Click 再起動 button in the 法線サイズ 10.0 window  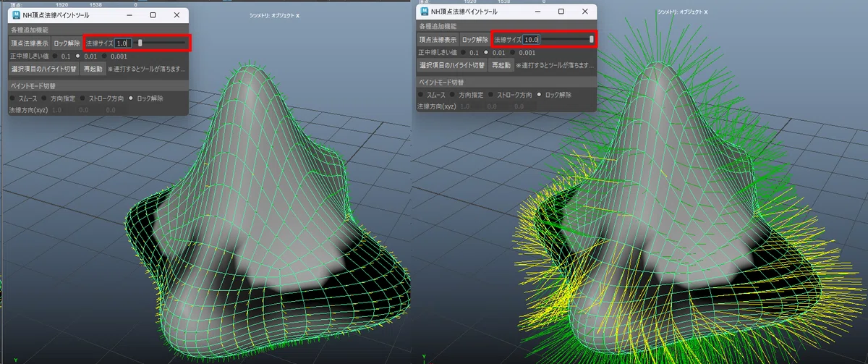click(501, 66)
